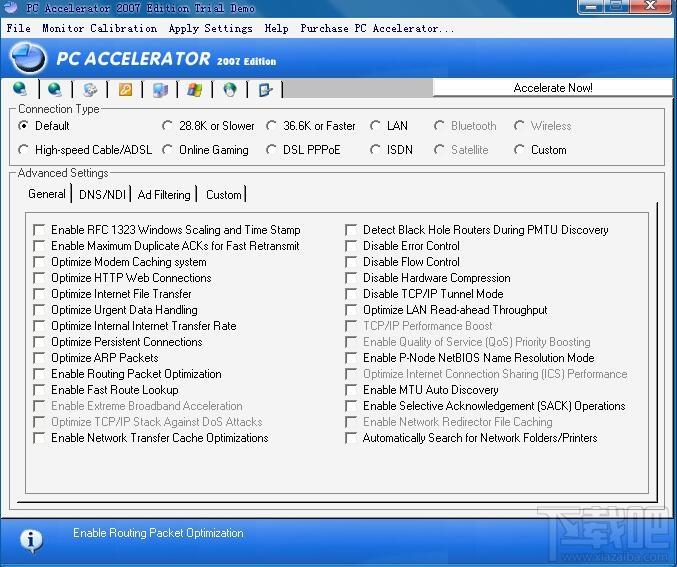The image size is (677, 567).
Task: Check Automatically Search for Network Folders/Printers
Action: coord(351,437)
